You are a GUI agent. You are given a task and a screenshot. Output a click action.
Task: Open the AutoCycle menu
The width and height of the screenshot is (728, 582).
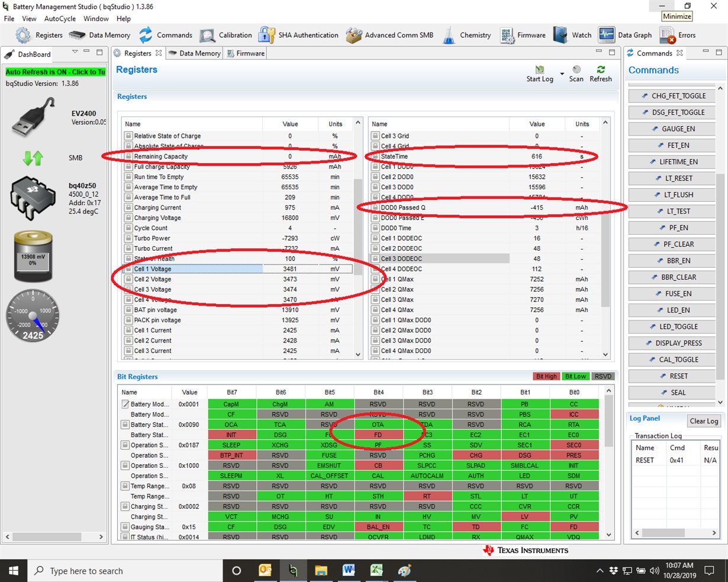[x=60, y=18]
